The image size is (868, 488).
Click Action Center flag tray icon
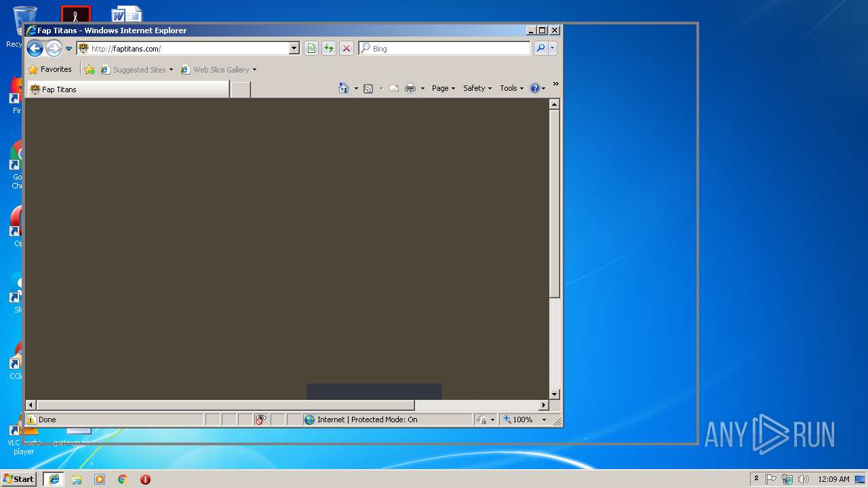[772, 479]
